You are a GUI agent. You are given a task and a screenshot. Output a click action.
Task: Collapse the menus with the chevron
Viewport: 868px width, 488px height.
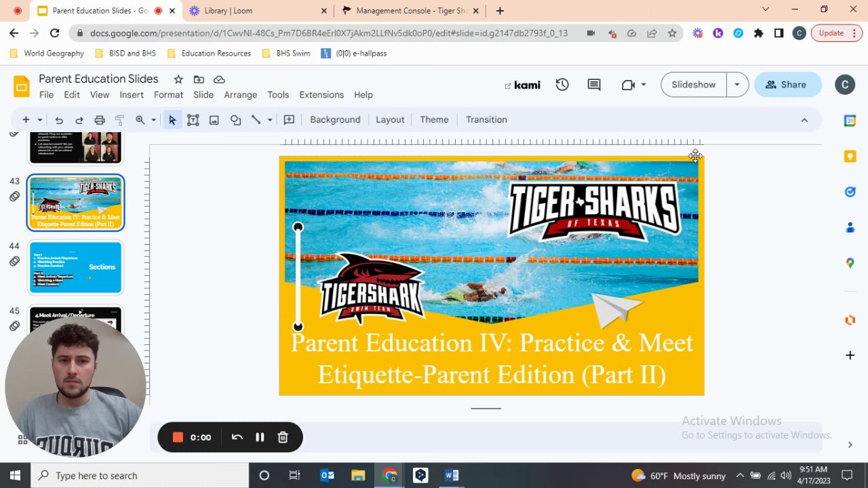pos(804,120)
